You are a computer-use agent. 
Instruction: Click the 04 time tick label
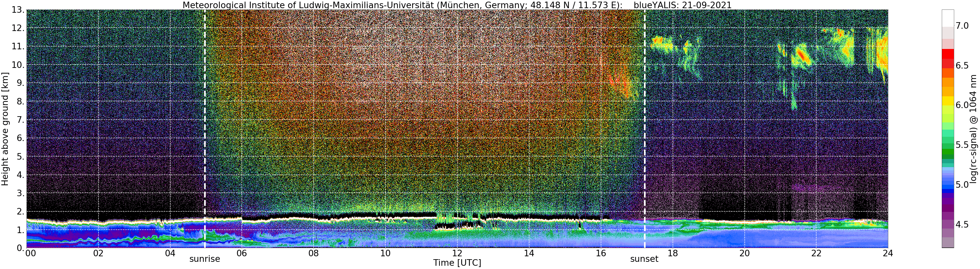point(170,253)
